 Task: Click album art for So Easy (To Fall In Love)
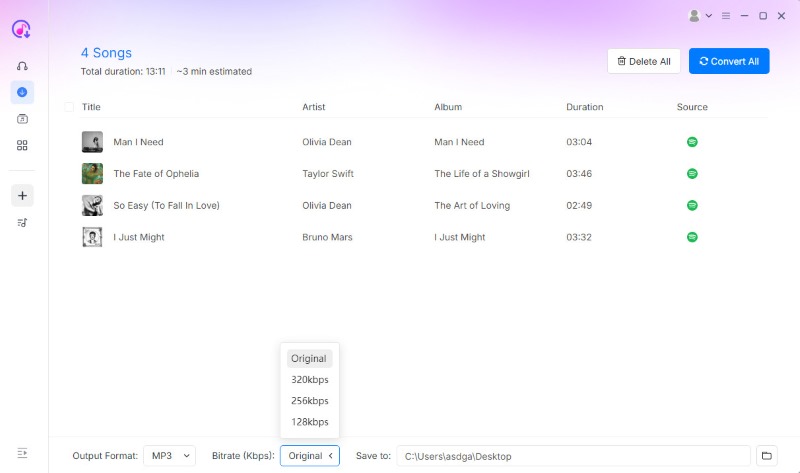92,205
